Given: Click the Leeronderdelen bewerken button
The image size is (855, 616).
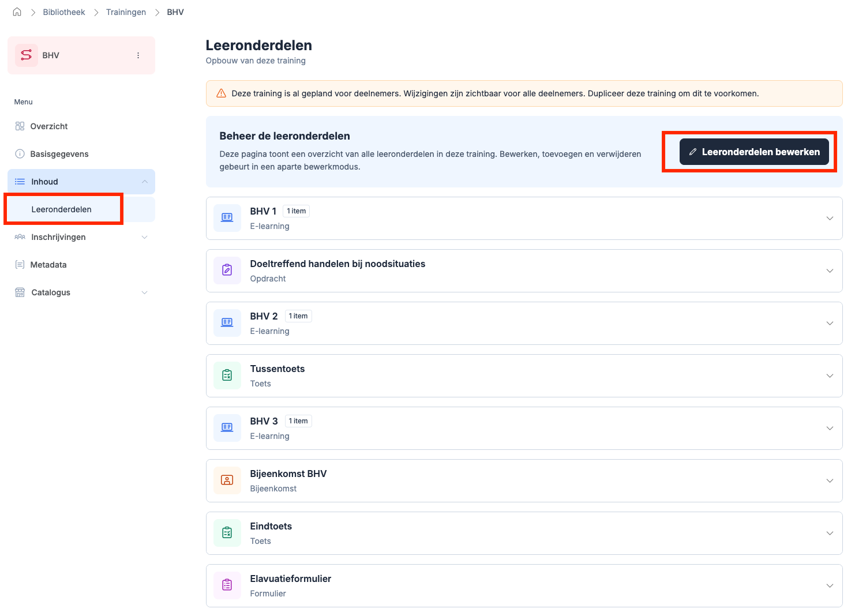Looking at the screenshot, I should click(754, 152).
